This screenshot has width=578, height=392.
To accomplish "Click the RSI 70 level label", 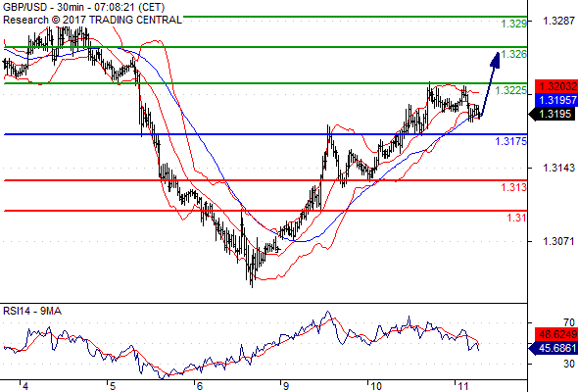I will click(569, 323).
